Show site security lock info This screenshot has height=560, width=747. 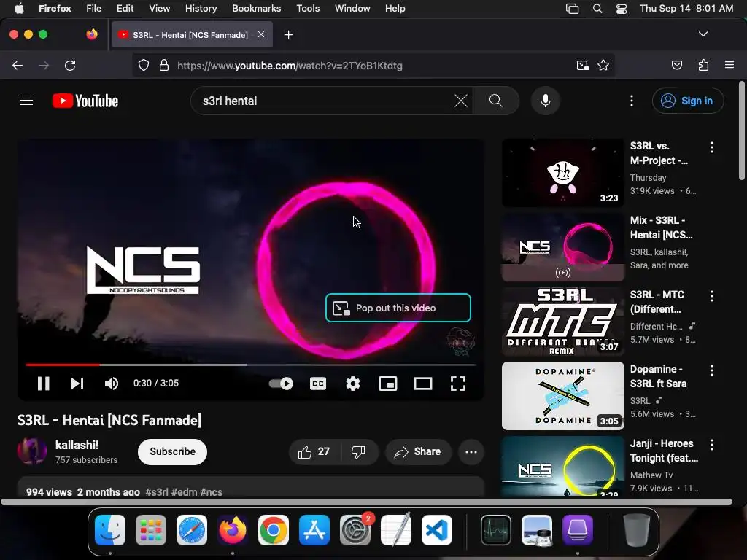tap(164, 65)
